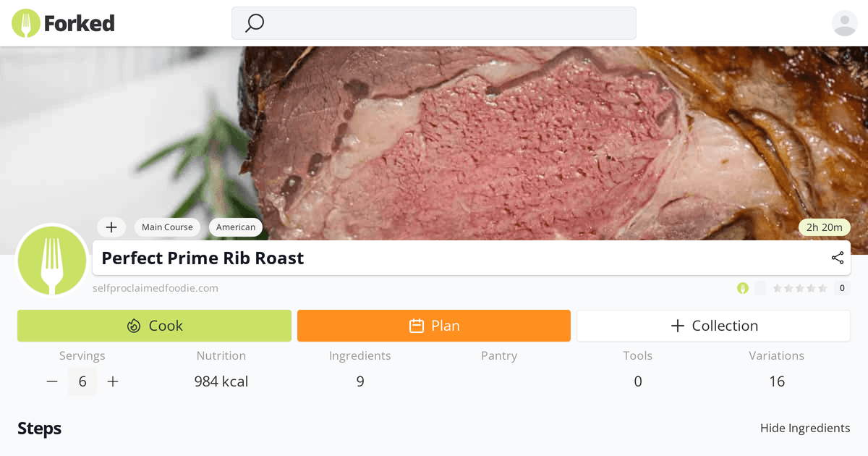Screen dimensions: 868x456
Task: Click the 2h 20m cooking time badge
Action: [x=824, y=227]
